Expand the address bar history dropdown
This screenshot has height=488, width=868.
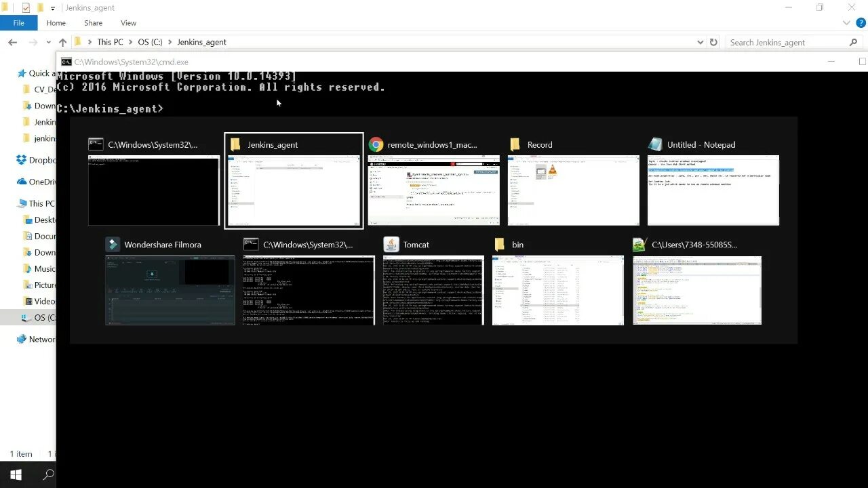coord(701,42)
